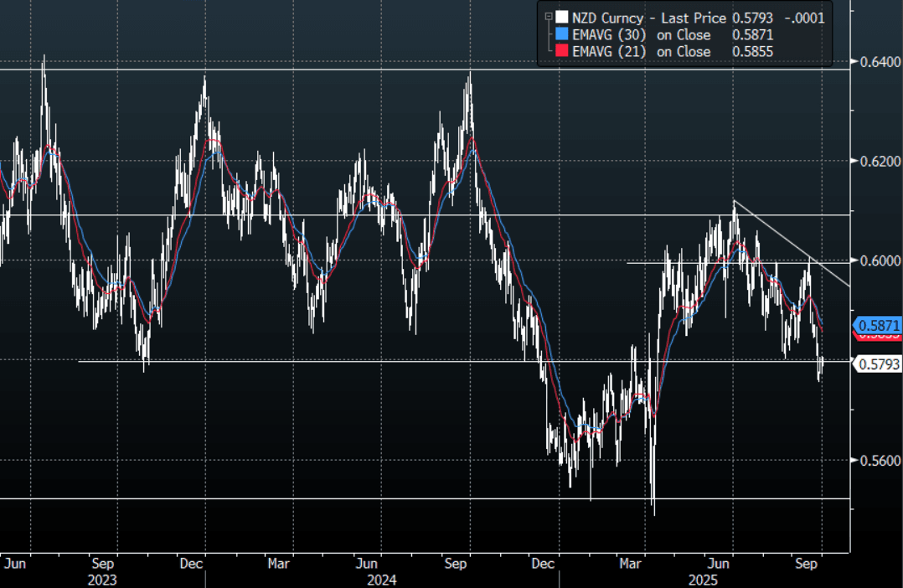The height and width of the screenshot is (588, 903).
Task: Select the EMAVG (21) on Close legend entry
Action: click(641, 52)
